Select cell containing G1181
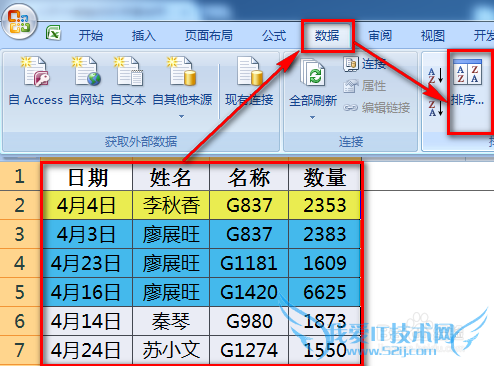This screenshot has height=366, width=494. pos(249,263)
